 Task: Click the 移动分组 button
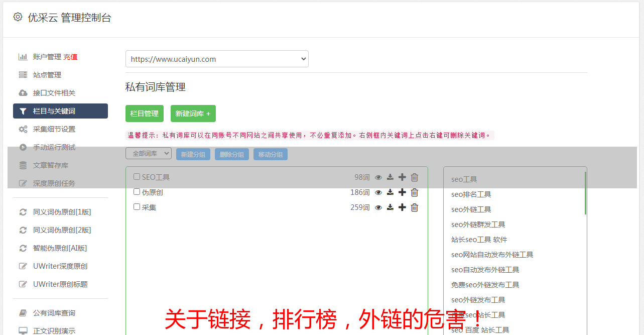coord(271,154)
